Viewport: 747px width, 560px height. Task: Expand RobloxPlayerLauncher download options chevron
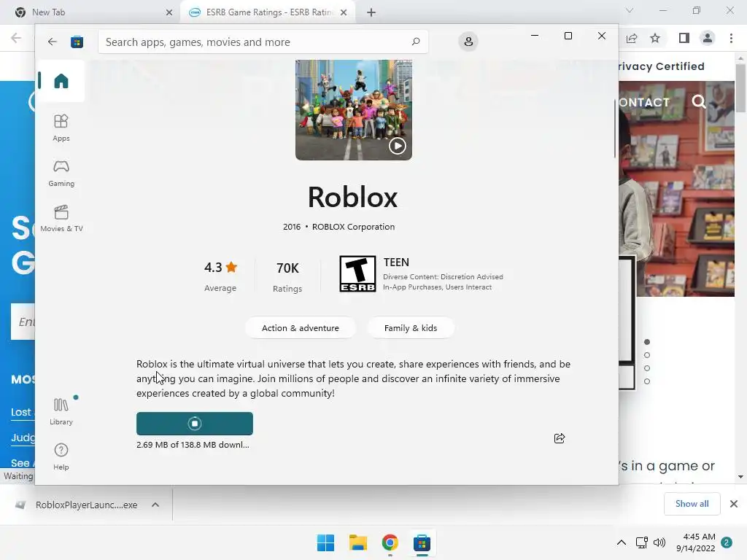[155, 505]
